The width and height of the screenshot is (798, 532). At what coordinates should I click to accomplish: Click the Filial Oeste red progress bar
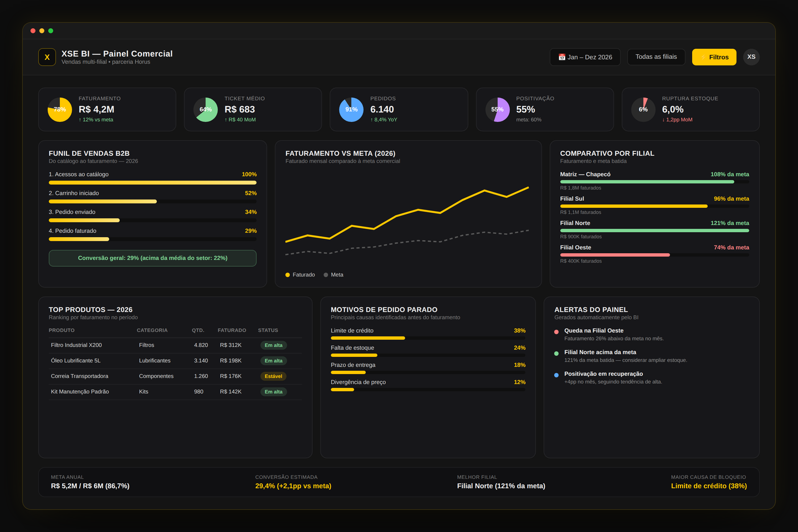[x=615, y=255]
